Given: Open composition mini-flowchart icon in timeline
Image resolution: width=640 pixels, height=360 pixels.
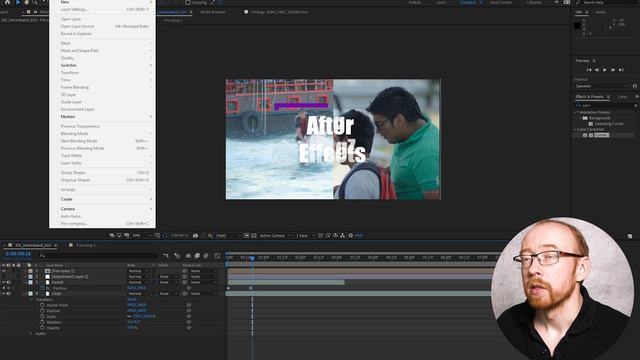Looking at the screenshot, I should click(x=165, y=256).
